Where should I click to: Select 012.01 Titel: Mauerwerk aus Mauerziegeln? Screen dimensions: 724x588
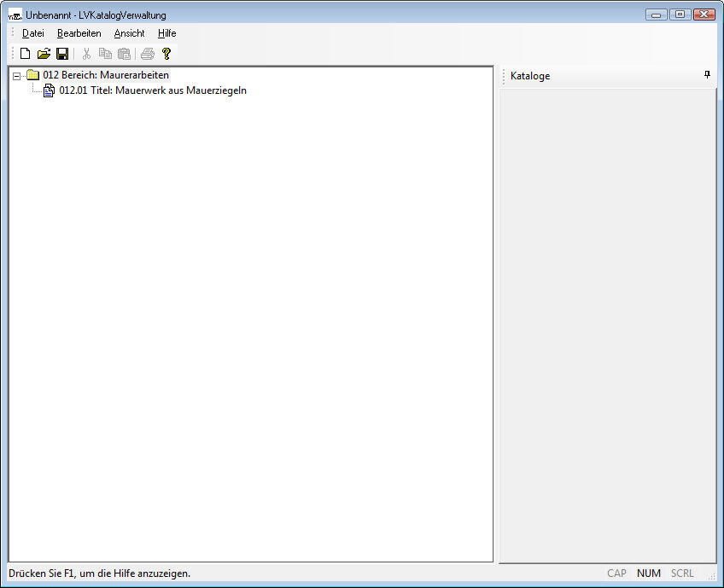(x=153, y=90)
